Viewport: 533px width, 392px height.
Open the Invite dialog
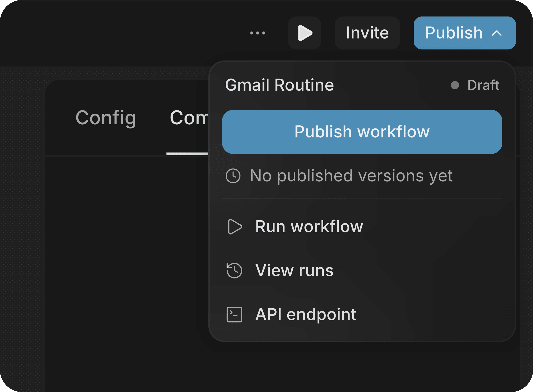tap(367, 33)
